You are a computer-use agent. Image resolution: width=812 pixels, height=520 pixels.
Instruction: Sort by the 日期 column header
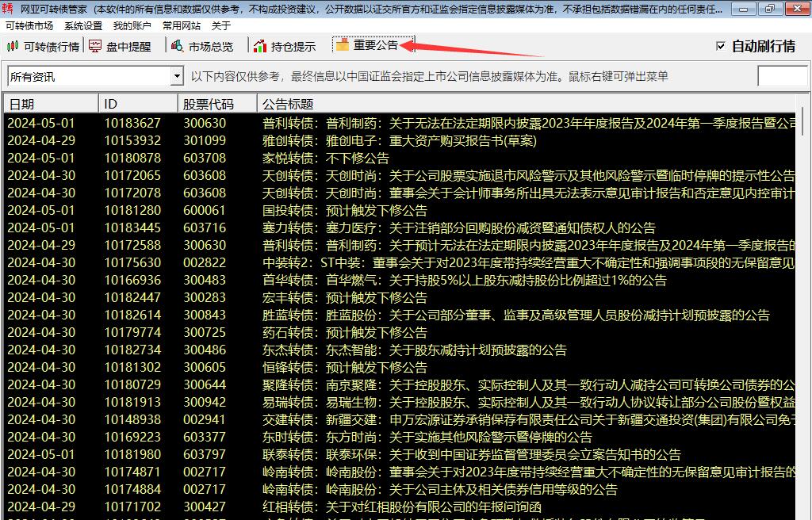52,104
